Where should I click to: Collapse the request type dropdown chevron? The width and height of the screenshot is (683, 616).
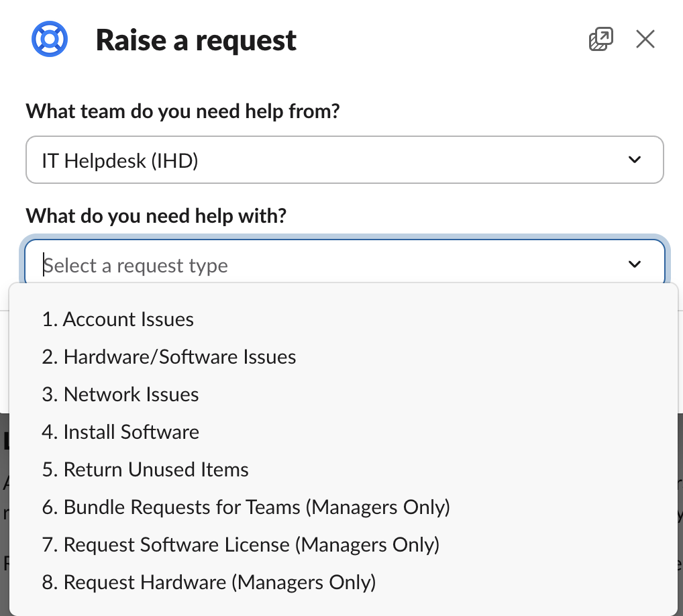coord(635,264)
